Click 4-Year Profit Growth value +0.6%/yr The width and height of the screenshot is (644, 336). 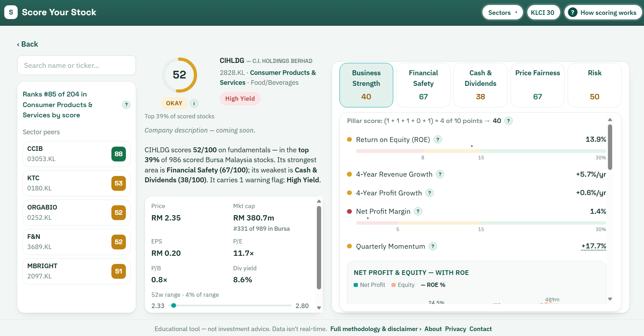(x=591, y=193)
